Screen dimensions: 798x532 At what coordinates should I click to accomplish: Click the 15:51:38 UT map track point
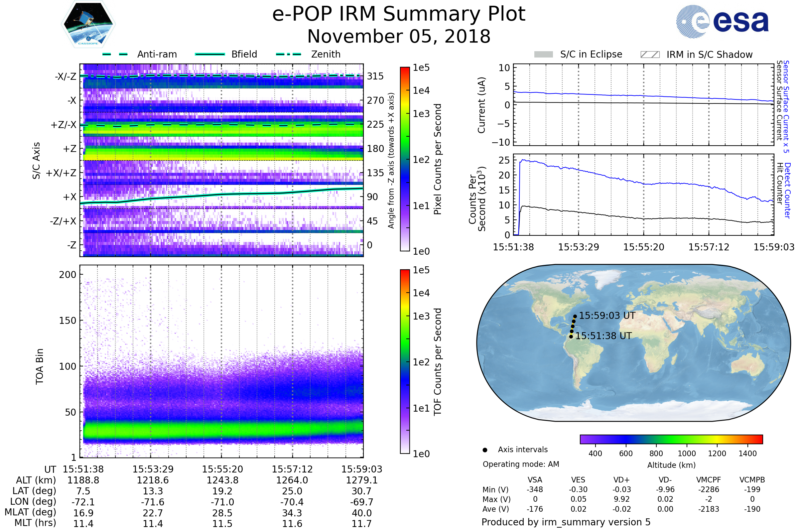[x=571, y=336]
